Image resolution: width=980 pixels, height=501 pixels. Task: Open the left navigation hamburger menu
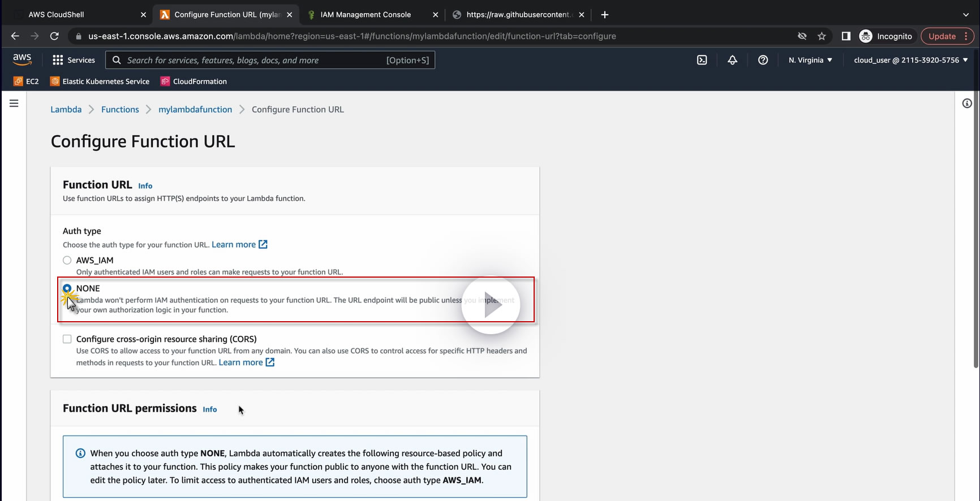tap(14, 103)
